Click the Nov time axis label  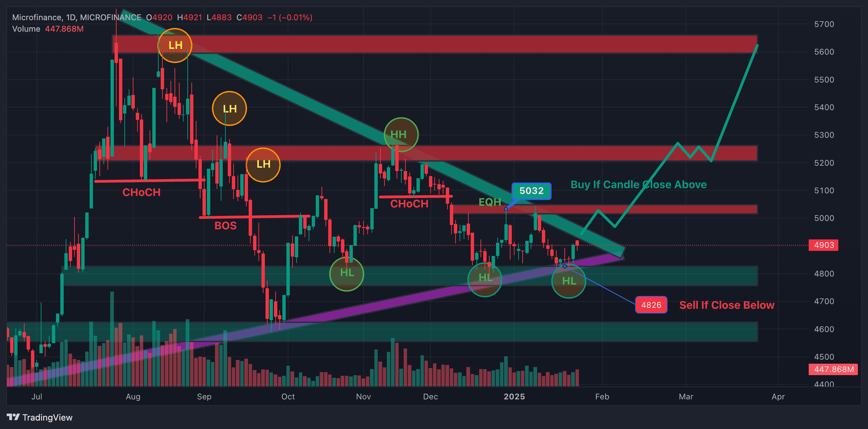[363, 396]
